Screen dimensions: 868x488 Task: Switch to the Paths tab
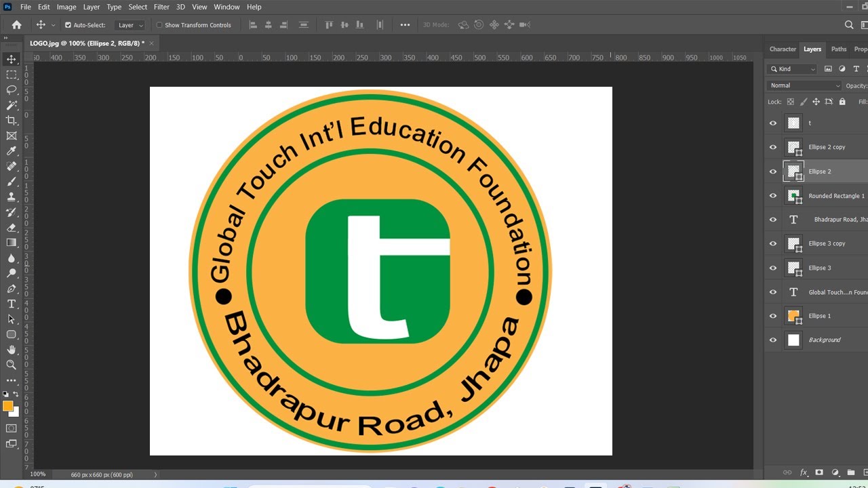(x=839, y=49)
